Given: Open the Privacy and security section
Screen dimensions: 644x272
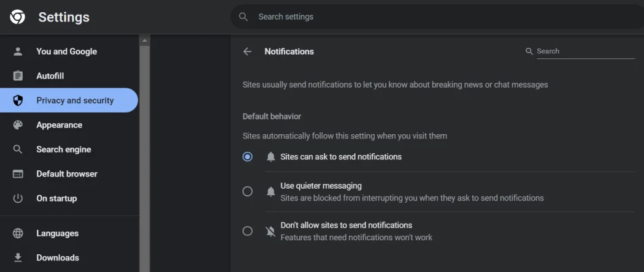Looking at the screenshot, I should coord(75,100).
